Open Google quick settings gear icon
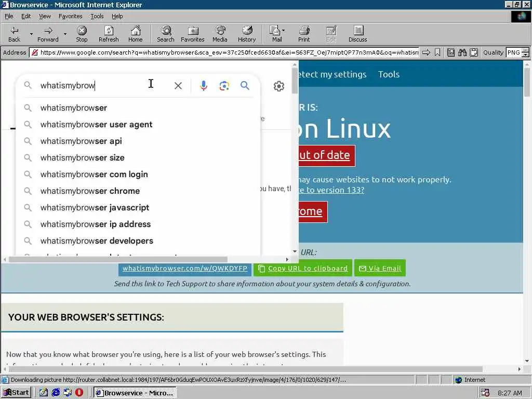The width and height of the screenshot is (532, 399). [279, 86]
